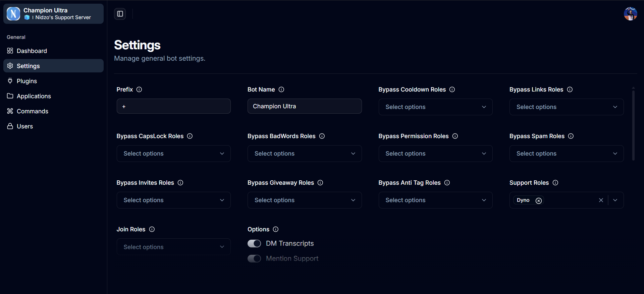Open the Plugins page

coord(27,81)
